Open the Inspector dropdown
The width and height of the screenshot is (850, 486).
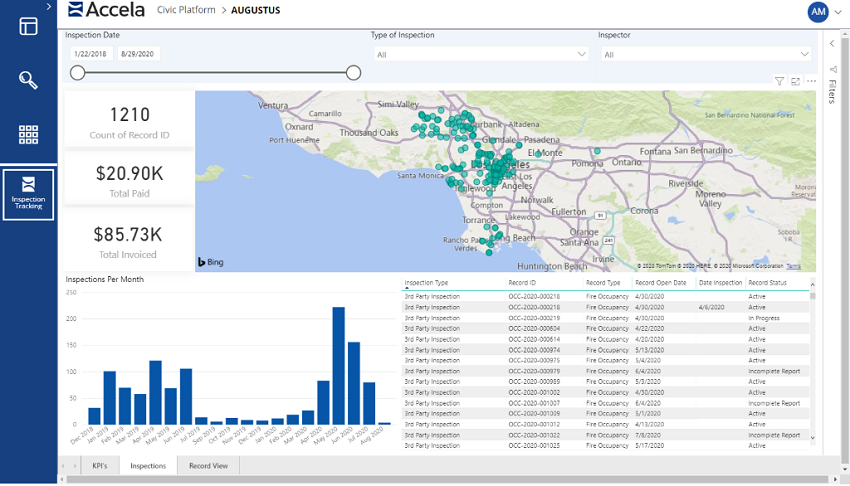[x=706, y=54]
